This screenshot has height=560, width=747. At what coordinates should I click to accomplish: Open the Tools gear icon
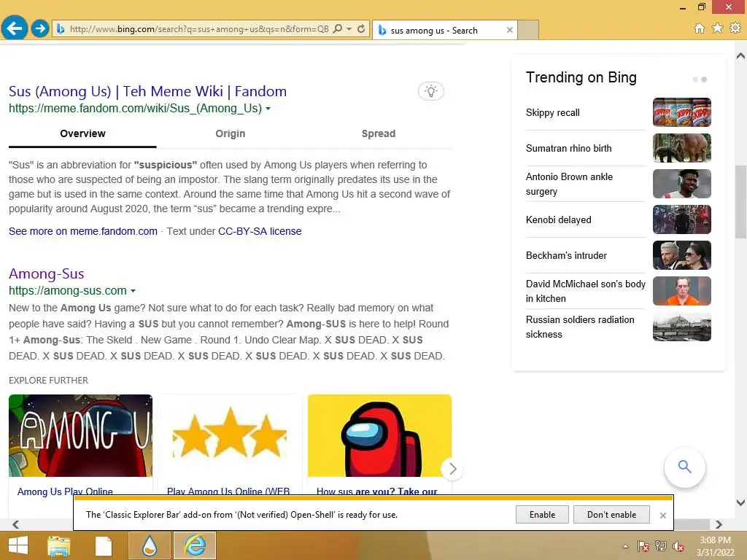click(x=735, y=28)
